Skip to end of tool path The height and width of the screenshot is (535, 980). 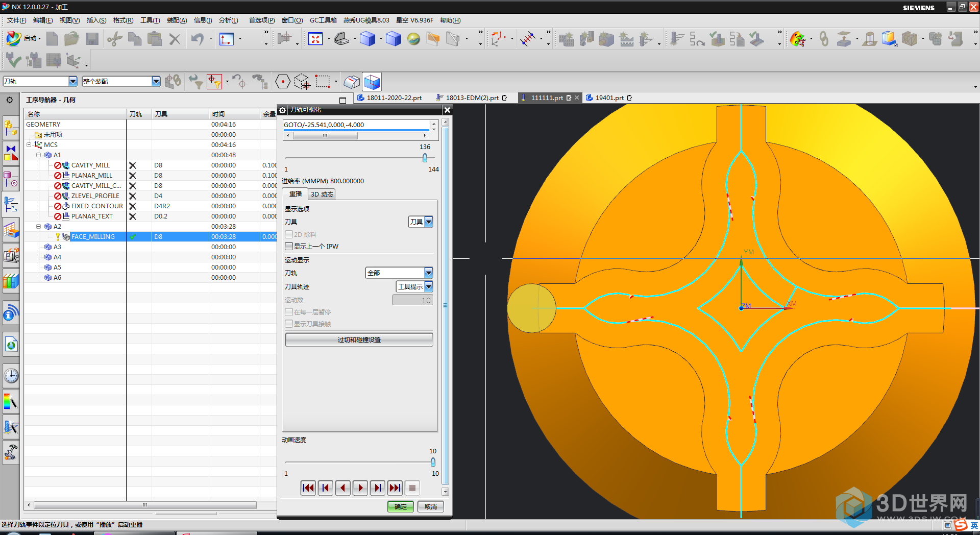[x=395, y=488]
